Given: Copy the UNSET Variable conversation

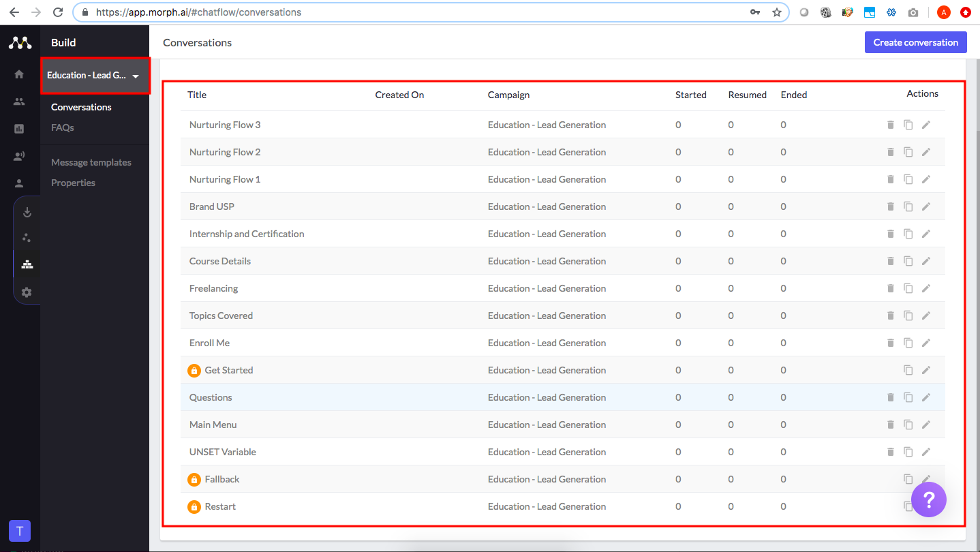Looking at the screenshot, I should [908, 452].
